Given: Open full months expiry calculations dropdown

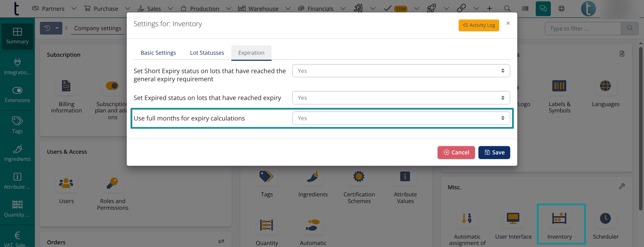Looking at the screenshot, I should (401, 118).
